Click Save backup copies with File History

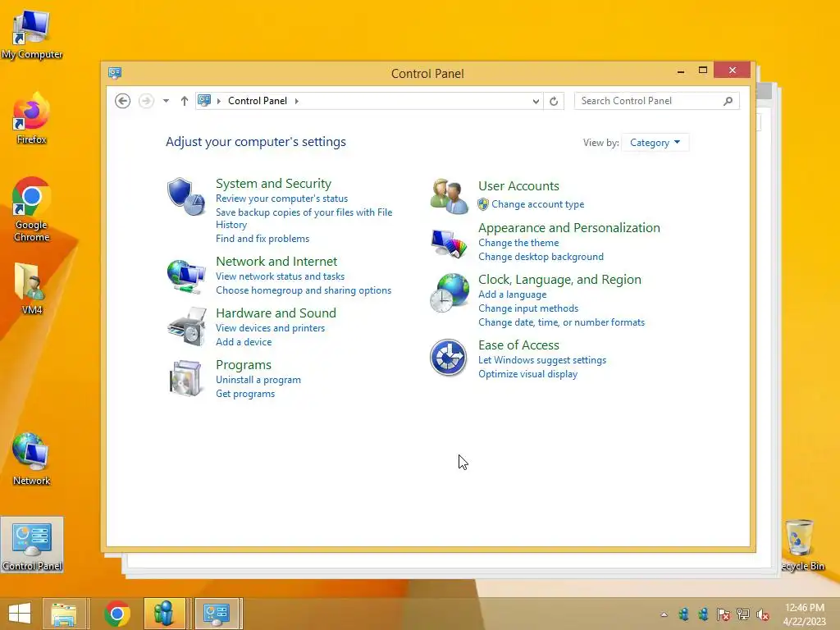pos(304,218)
